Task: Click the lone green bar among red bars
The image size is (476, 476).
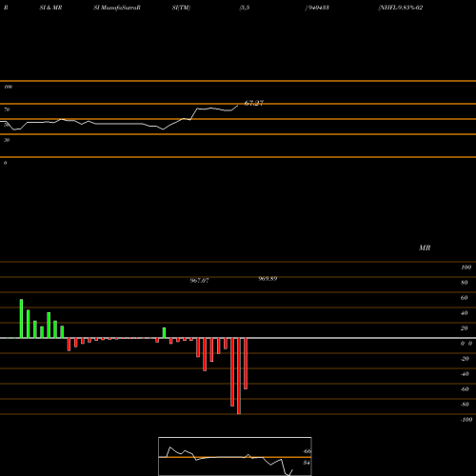Action: (164, 333)
